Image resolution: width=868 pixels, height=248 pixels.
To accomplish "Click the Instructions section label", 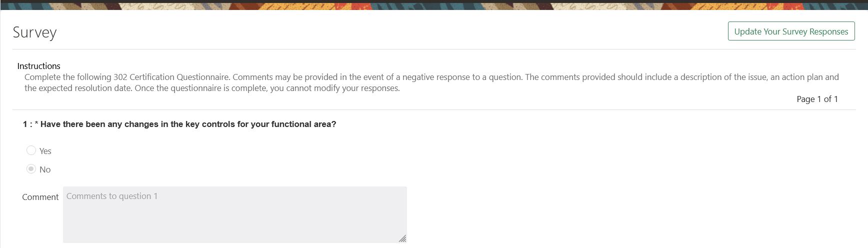I will [x=38, y=66].
